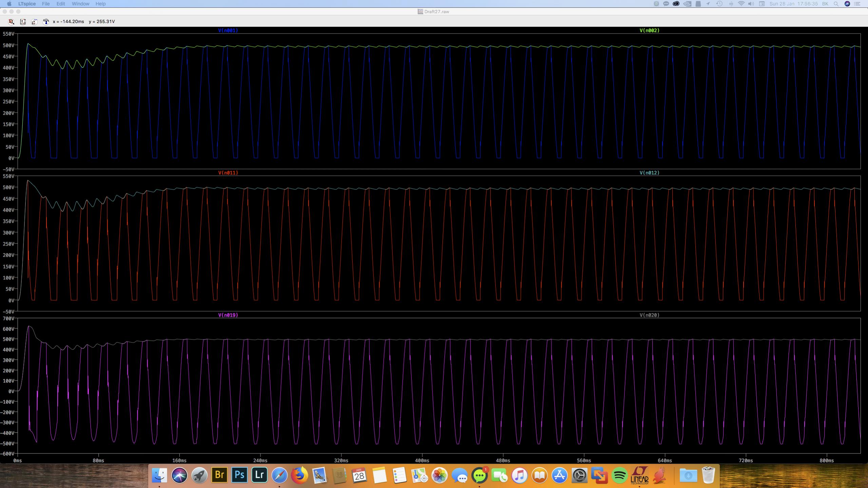Viewport: 868px width, 488px height.
Task: Open Time Machine menu bar icon
Action: (x=719, y=4)
